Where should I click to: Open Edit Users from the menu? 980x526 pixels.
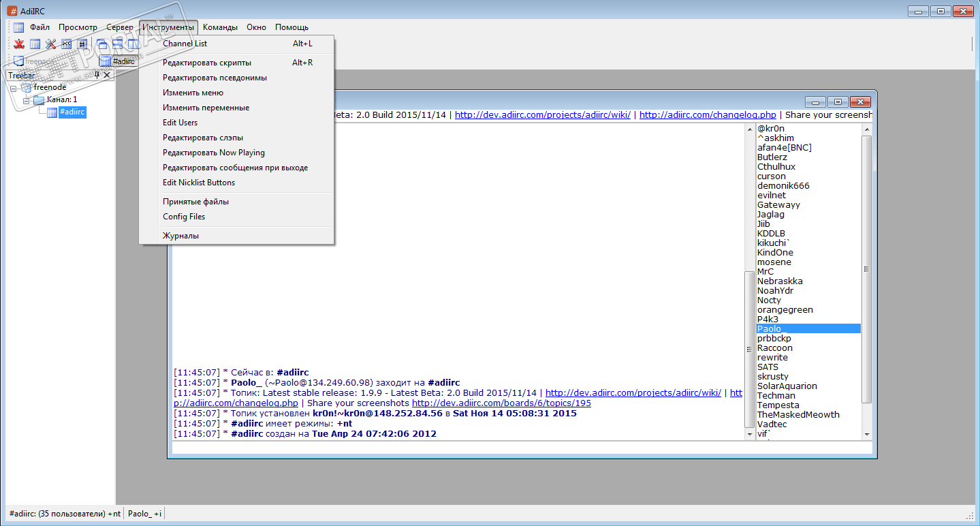pyautogui.click(x=236, y=123)
